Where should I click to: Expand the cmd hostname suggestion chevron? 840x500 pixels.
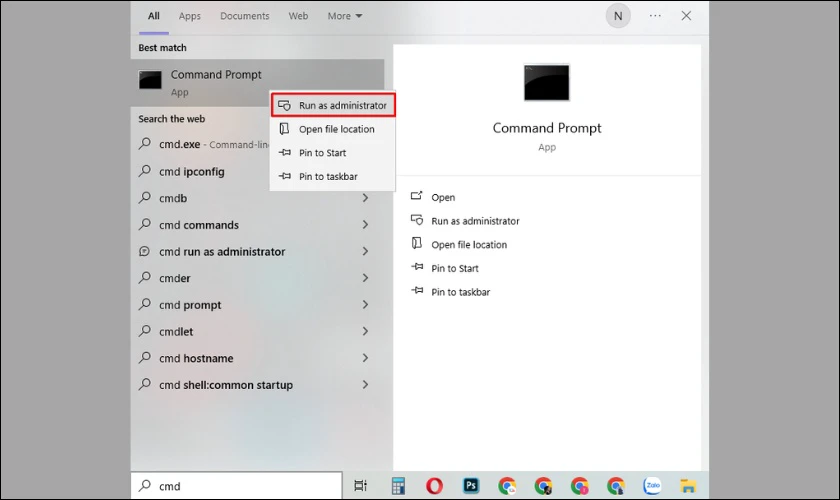365,358
